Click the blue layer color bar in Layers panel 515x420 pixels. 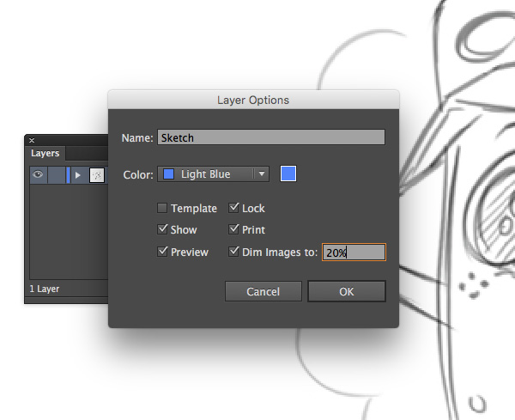[x=68, y=174]
